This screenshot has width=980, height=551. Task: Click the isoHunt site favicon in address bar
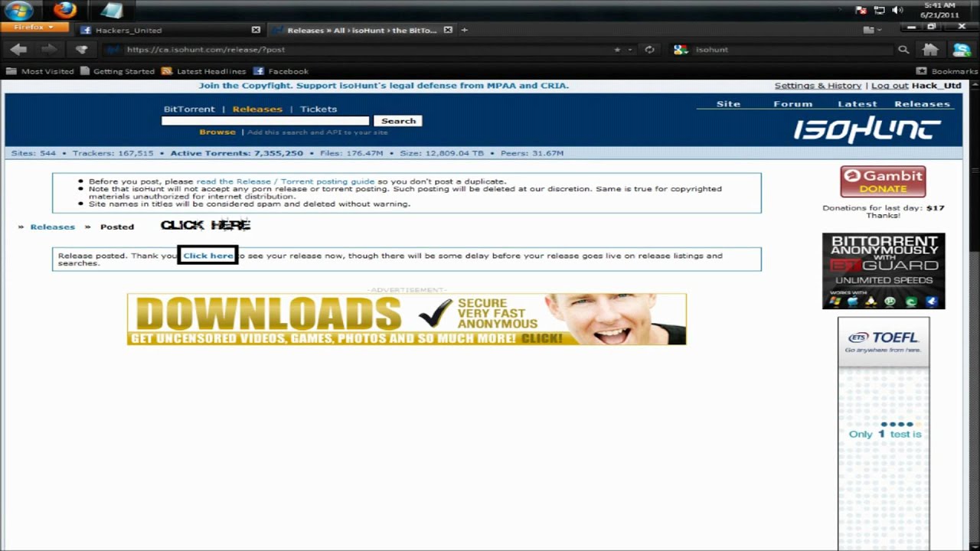(x=115, y=50)
